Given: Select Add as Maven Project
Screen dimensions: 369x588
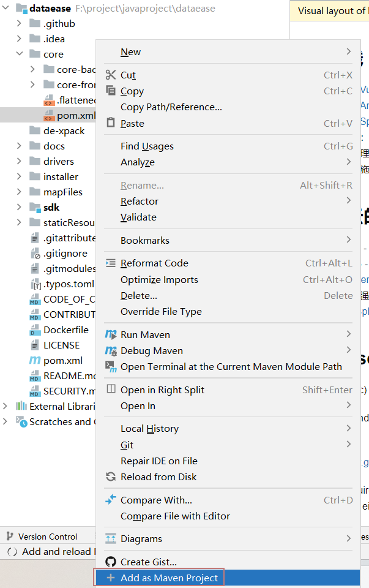Looking at the screenshot, I should (x=169, y=578).
